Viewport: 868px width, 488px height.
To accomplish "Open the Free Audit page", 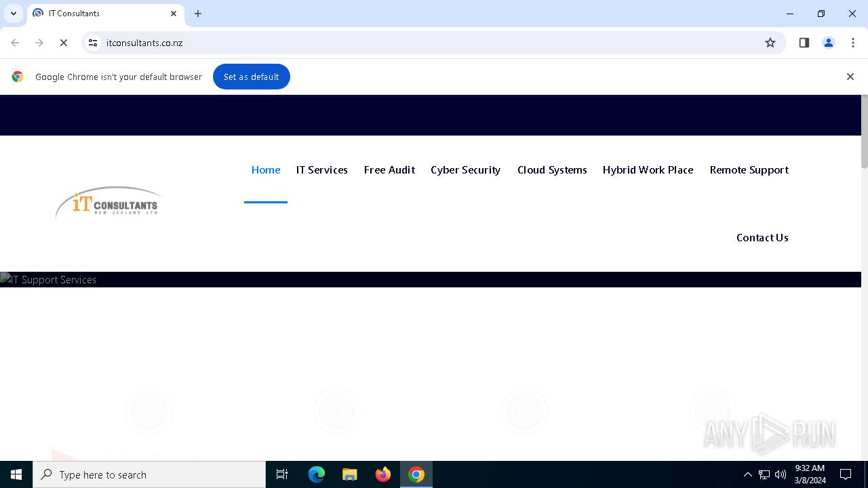I will (389, 170).
